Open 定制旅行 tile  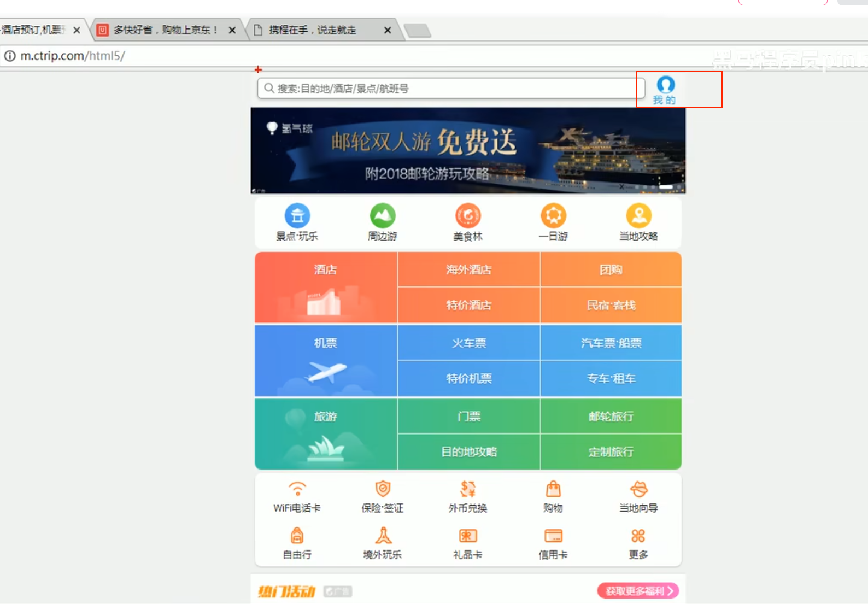pos(611,452)
